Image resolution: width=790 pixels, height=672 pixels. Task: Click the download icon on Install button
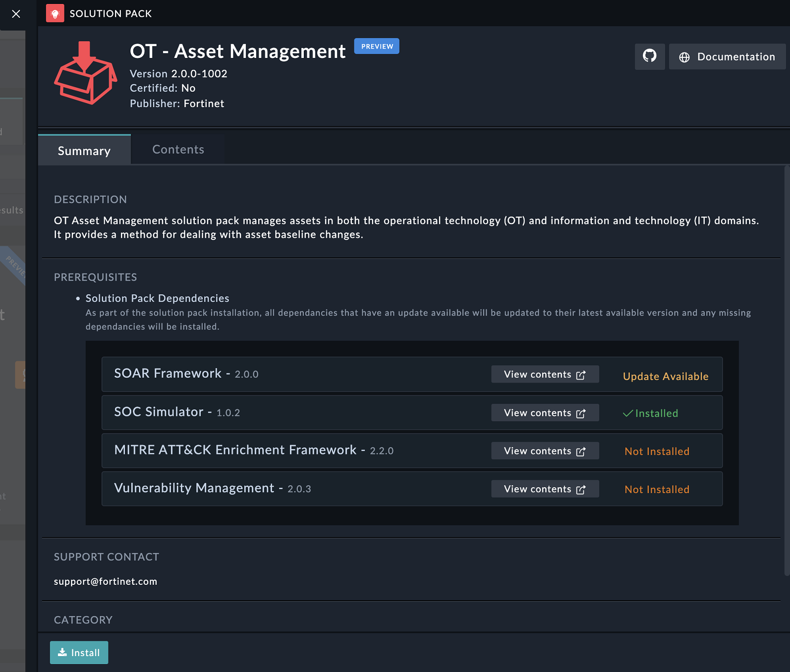62,652
